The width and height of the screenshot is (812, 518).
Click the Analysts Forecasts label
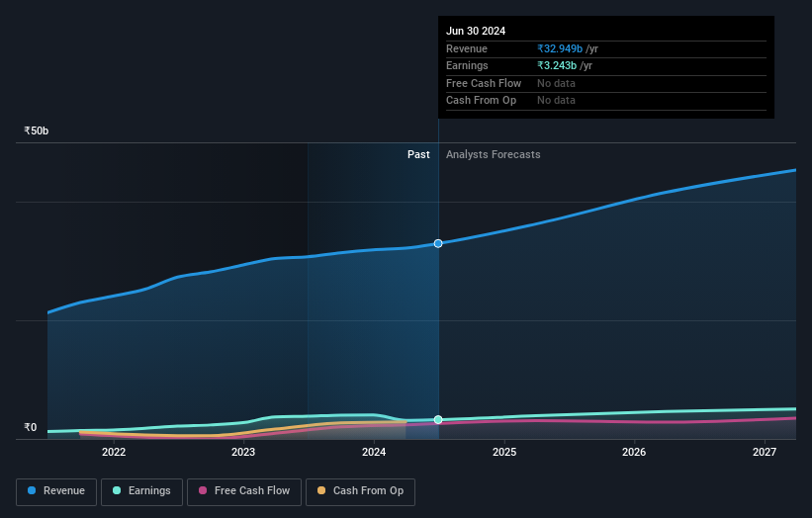pos(493,155)
